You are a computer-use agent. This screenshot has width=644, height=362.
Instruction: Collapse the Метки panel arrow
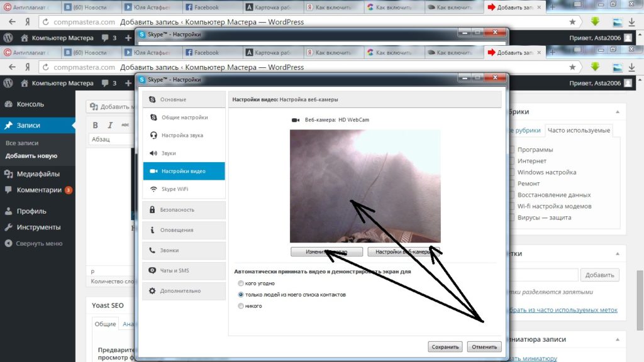point(618,254)
